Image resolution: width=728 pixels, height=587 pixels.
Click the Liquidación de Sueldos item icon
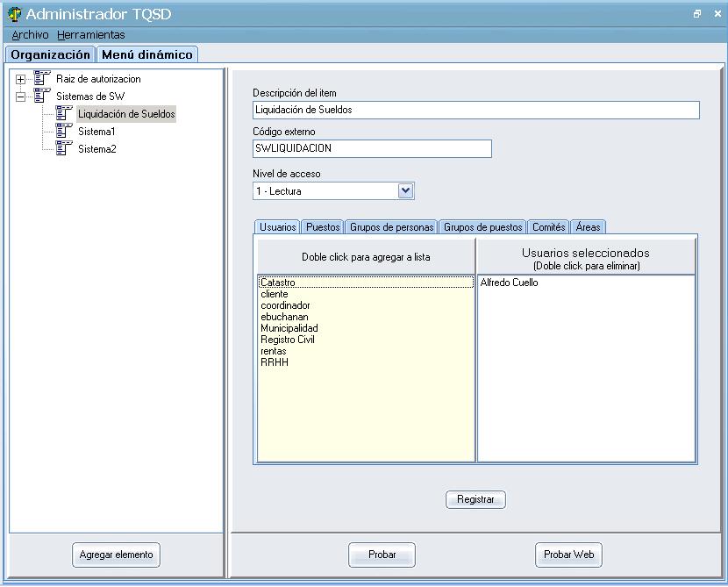point(63,114)
